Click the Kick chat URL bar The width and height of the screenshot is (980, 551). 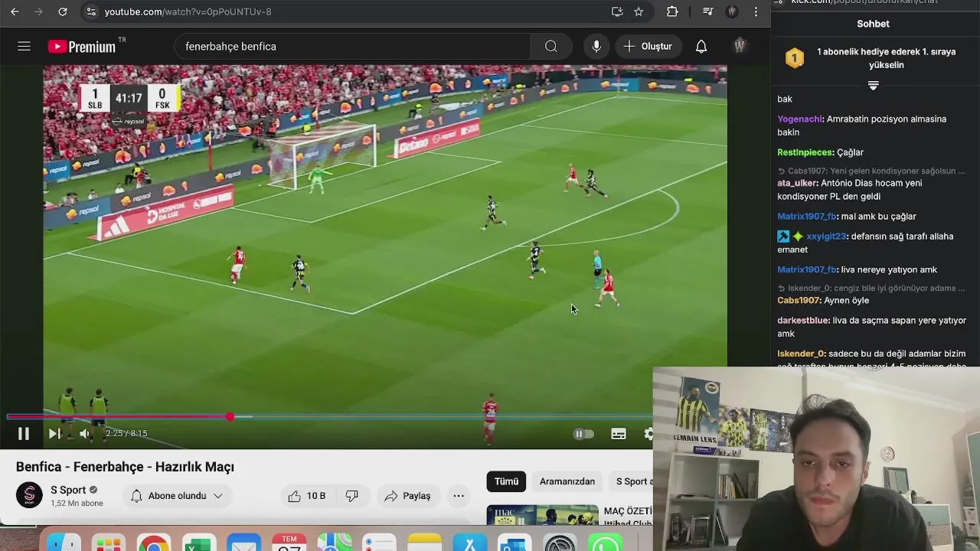[865, 2]
